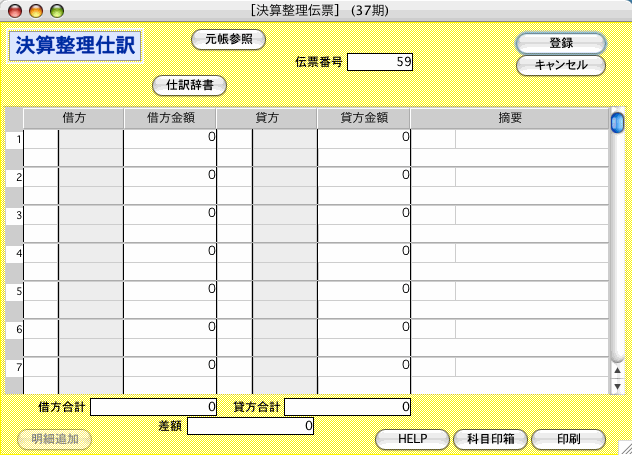Click the scrollbar up arrow
This screenshot has height=455, width=632.
click(x=617, y=370)
